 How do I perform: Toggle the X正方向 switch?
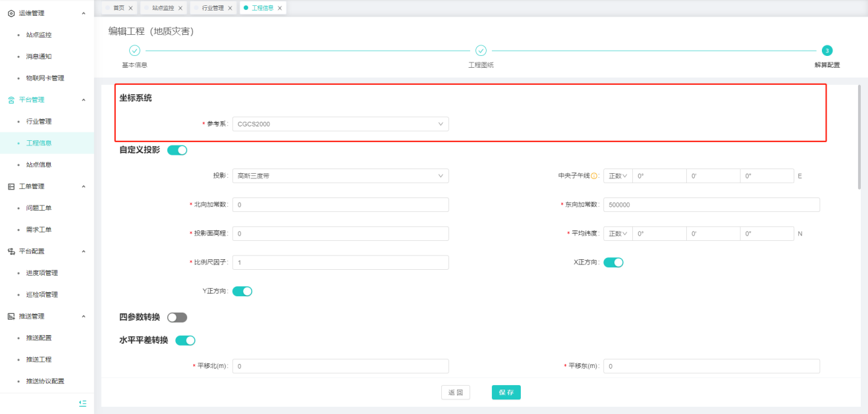point(613,263)
